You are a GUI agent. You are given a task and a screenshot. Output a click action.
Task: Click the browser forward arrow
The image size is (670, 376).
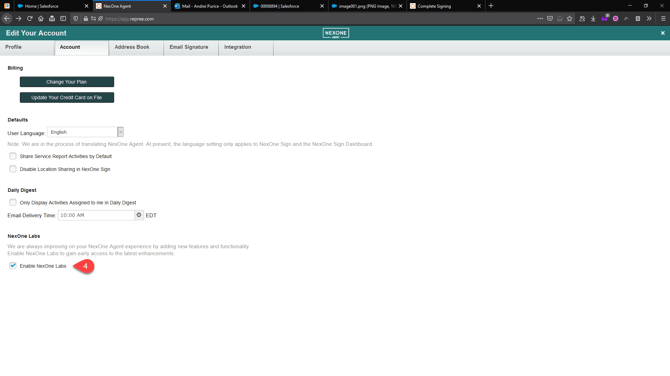(18, 19)
